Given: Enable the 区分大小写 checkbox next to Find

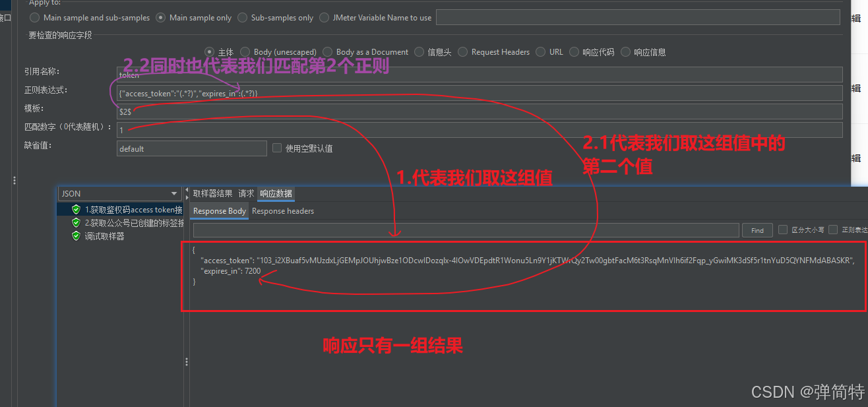Looking at the screenshot, I should pos(783,230).
